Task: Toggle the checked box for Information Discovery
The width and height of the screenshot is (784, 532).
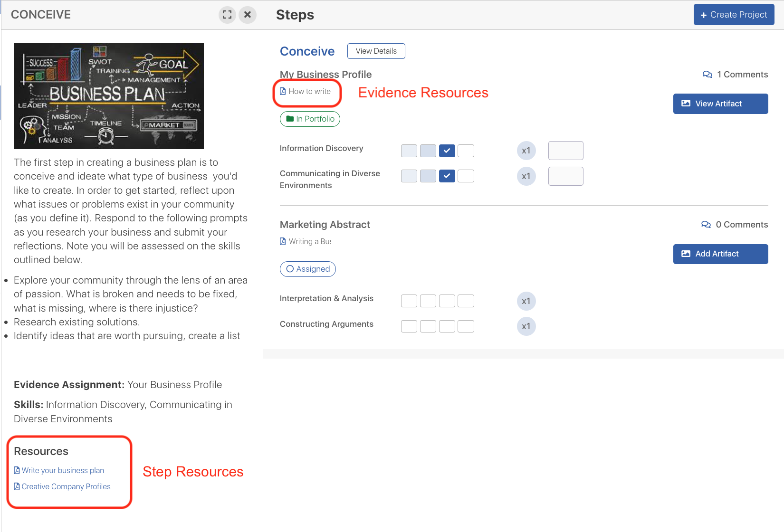Action: coord(447,151)
